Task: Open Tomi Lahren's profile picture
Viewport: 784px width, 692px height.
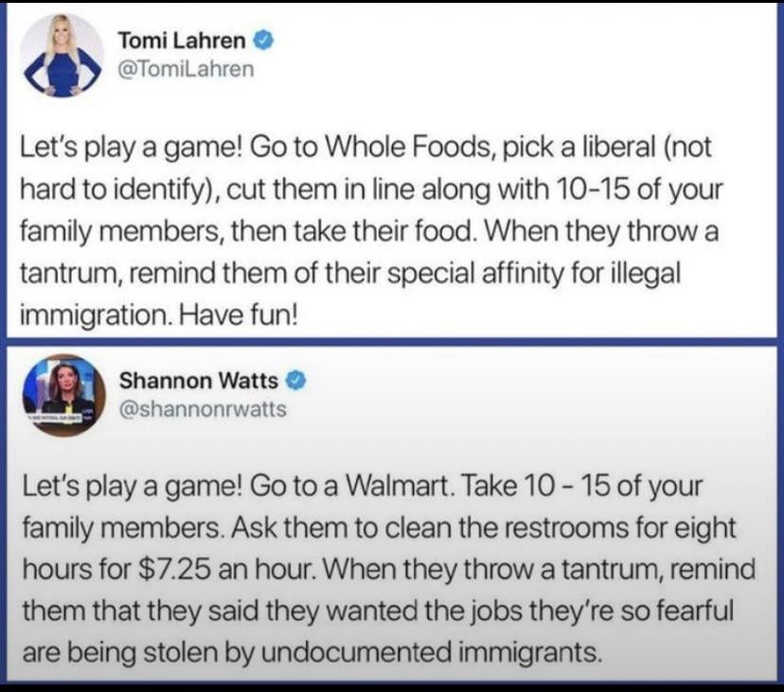Action: (62, 55)
